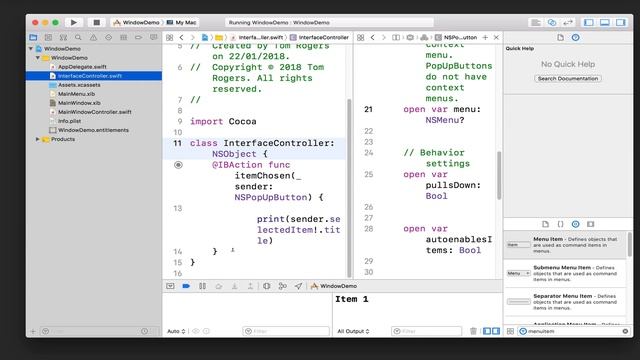Screen dimensions: 640x360
Task: Open primary editor related items menu
Action: pos(169,38)
